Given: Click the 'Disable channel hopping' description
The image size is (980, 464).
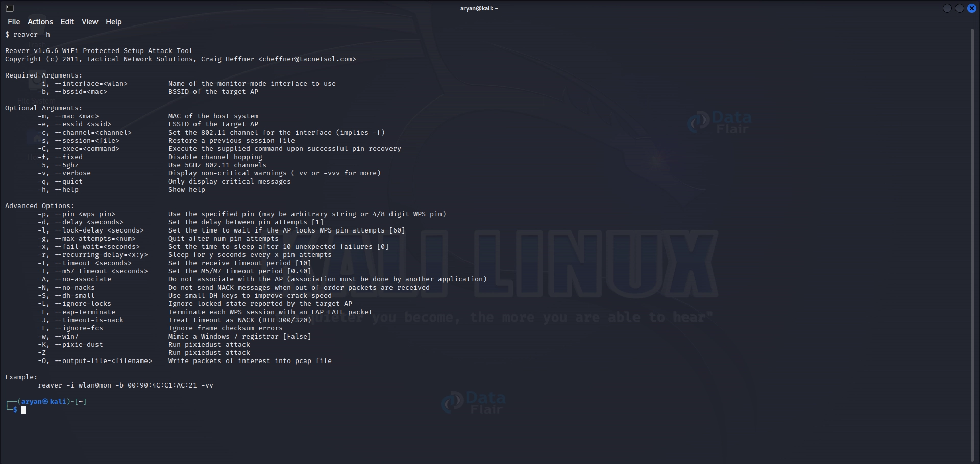Looking at the screenshot, I should pos(215,157).
